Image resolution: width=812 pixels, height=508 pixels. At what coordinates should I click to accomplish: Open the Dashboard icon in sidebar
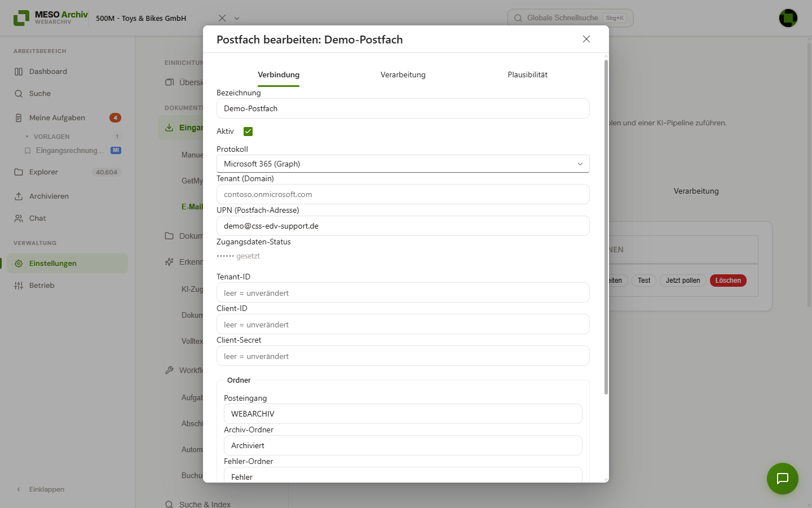(19, 72)
